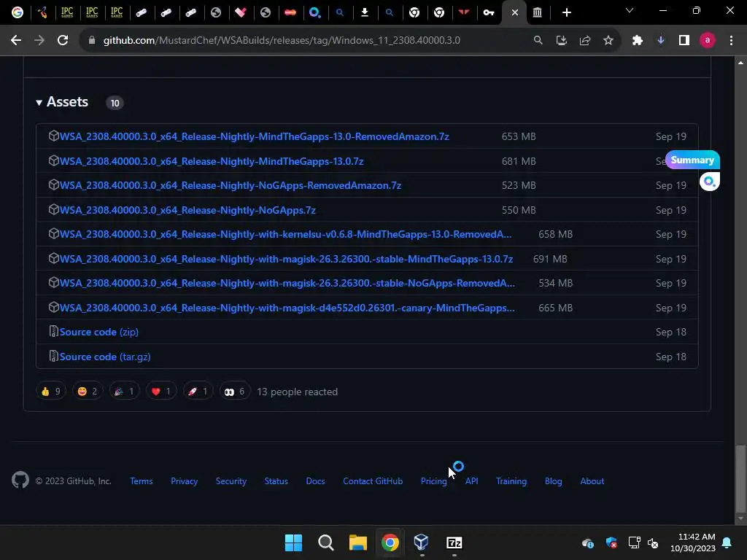Open Chrome three-dot menu
This screenshot has height=560, width=747.
(731, 41)
